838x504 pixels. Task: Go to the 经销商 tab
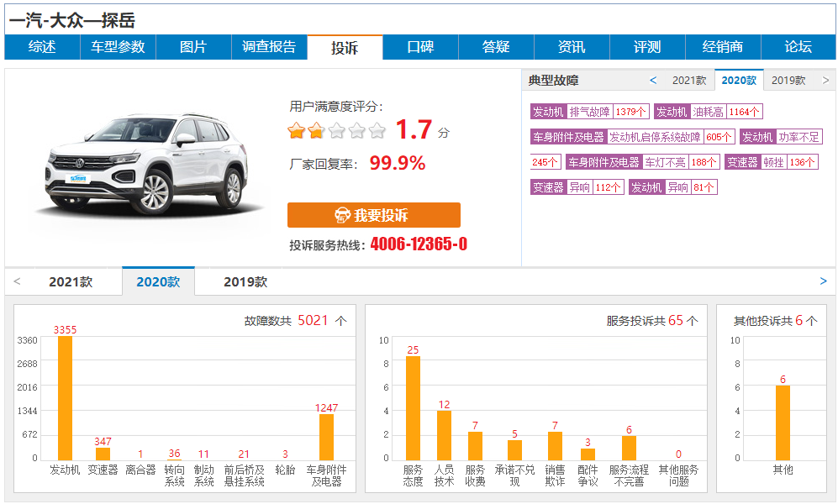tap(723, 47)
